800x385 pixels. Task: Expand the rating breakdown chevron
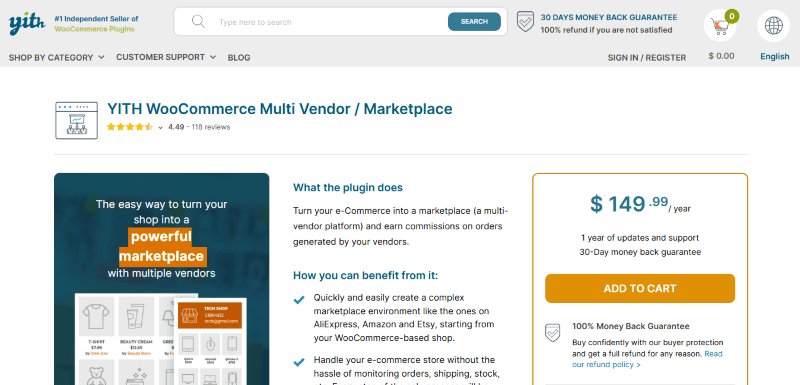tap(160, 127)
